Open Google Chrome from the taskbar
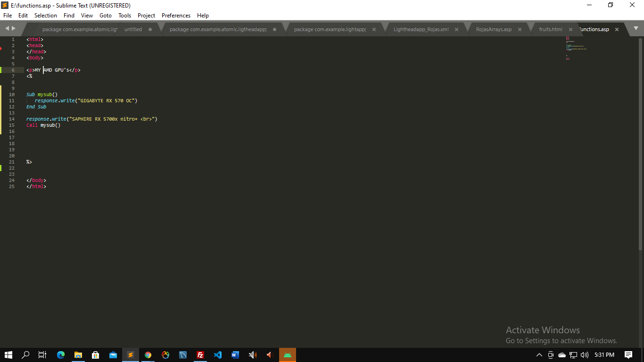This screenshot has width=644, height=362. pos(148,355)
